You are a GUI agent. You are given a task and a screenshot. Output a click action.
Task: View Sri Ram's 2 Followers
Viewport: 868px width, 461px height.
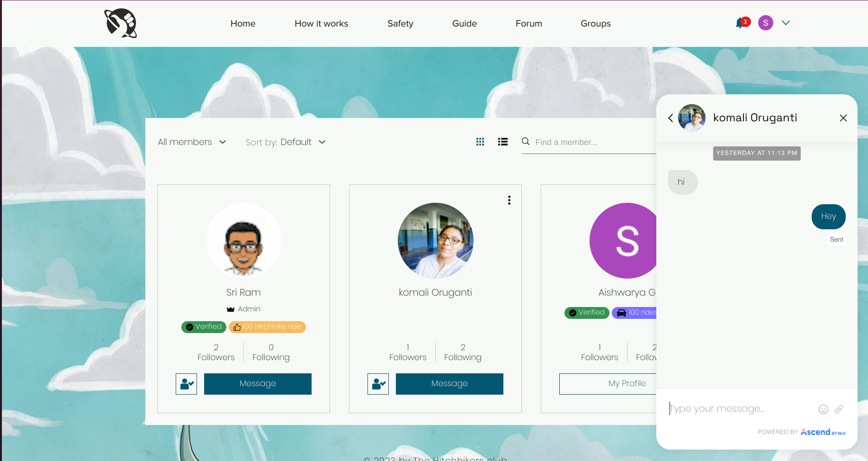click(216, 352)
